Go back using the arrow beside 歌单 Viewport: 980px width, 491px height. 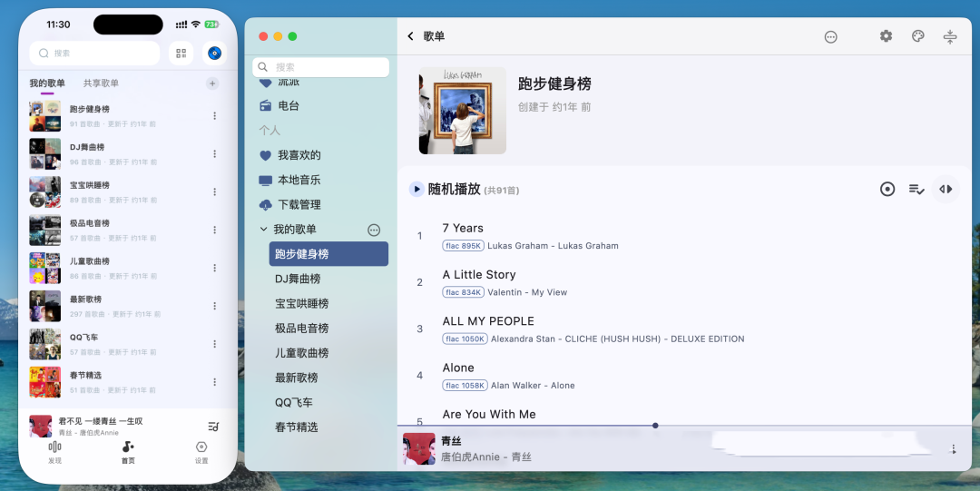(x=411, y=36)
